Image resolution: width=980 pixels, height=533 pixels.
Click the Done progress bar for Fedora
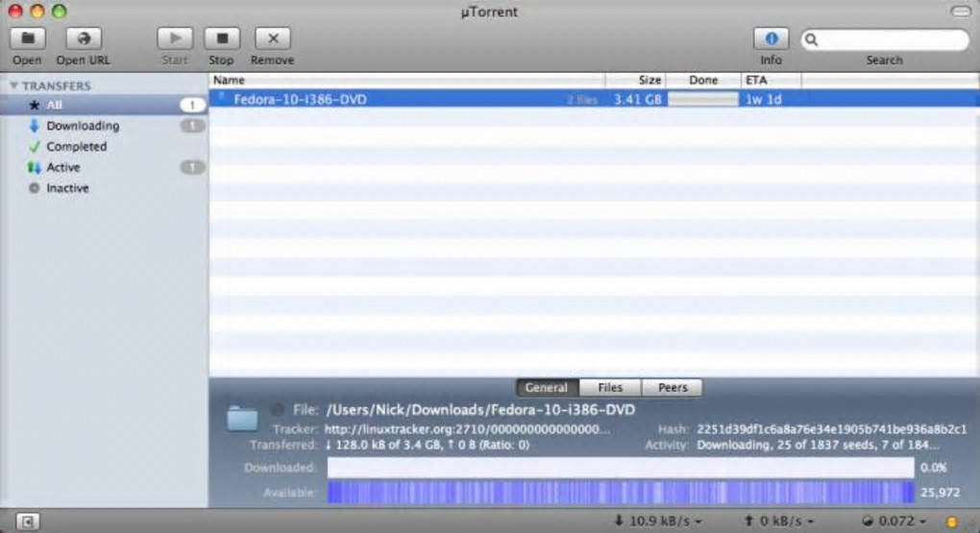pyautogui.click(x=703, y=99)
